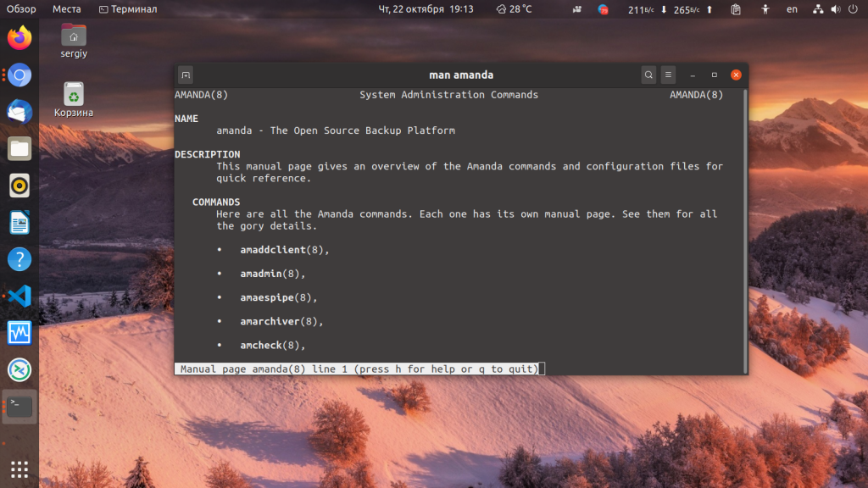Click the terminal window scrollbar

point(745,230)
